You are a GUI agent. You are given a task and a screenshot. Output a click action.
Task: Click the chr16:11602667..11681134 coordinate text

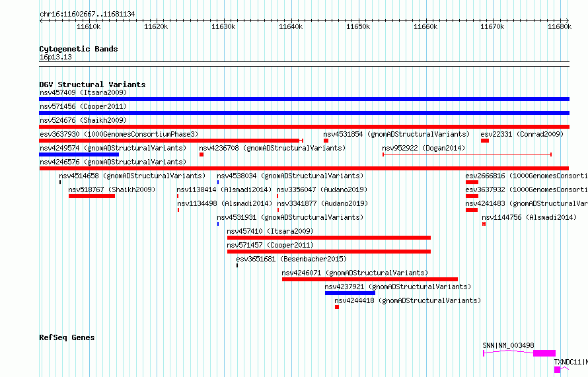(87, 14)
